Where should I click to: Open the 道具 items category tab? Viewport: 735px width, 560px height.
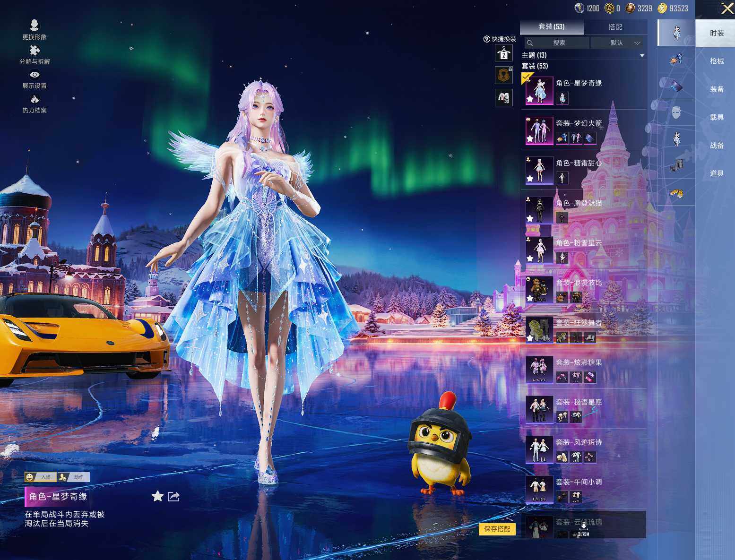pyautogui.click(x=716, y=173)
